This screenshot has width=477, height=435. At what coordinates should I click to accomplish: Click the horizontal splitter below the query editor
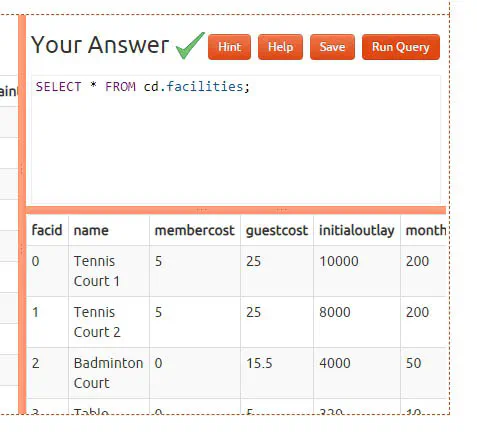[236, 210]
